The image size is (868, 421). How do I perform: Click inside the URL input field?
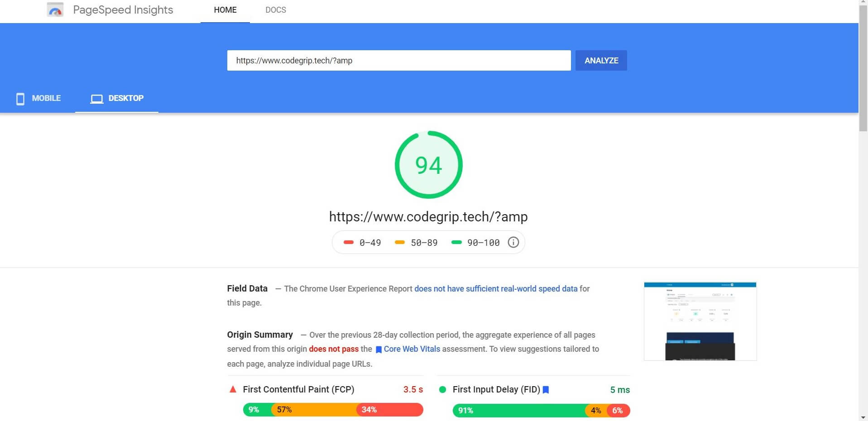(x=398, y=61)
